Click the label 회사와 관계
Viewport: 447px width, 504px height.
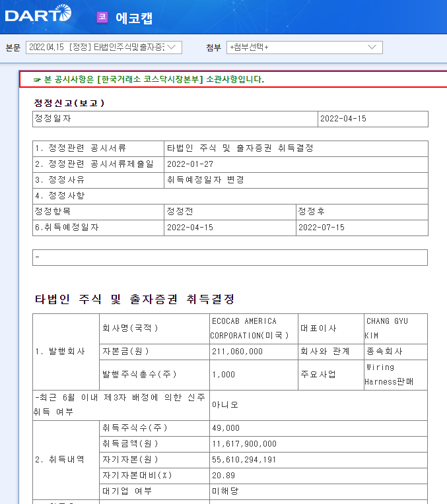pos(325,352)
